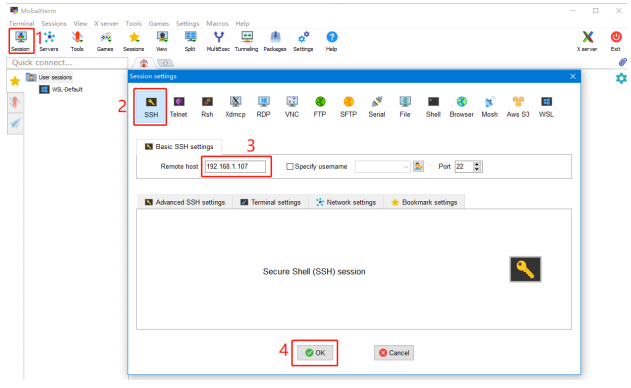Choose the Browser session type
631x388 pixels.
(462, 107)
